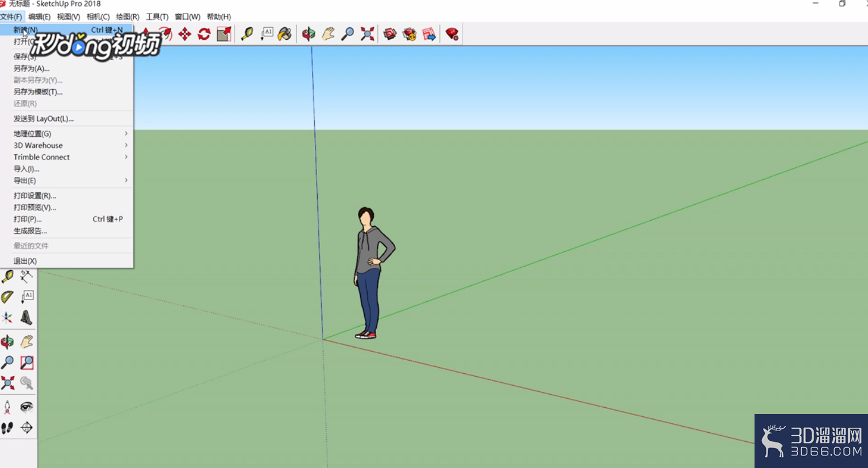Choose 打印预览(V)... menu entry
Screen dimensions: 868x468
(x=67, y=208)
